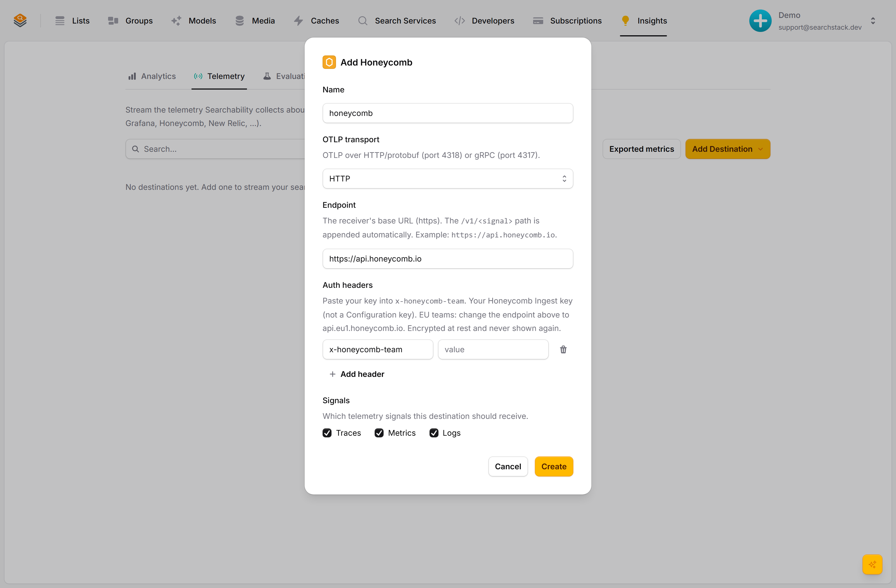The image size is (896, 588).
Task: Click the Subscriptions card icon
Action: (538, 21)
